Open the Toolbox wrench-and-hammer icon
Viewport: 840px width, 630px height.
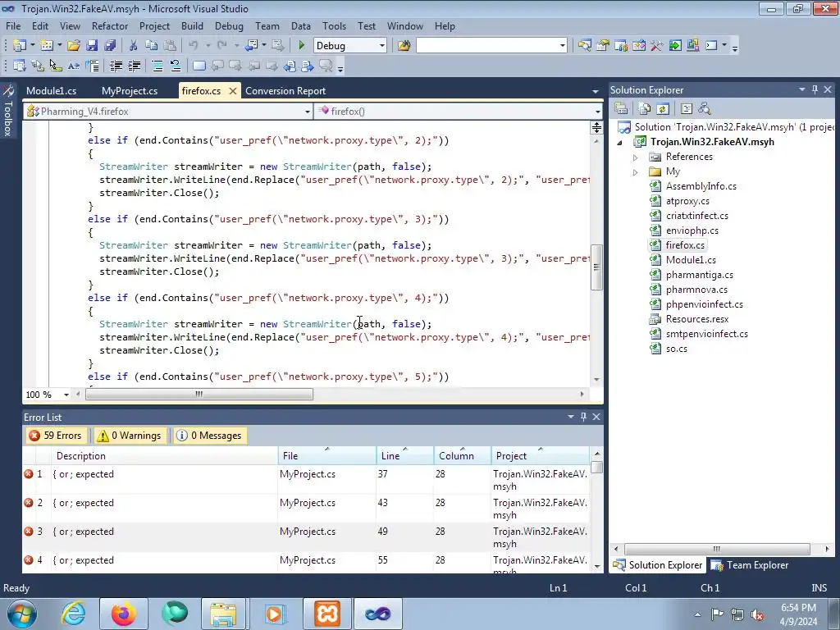pyautogui.click(x=657, y=46)
